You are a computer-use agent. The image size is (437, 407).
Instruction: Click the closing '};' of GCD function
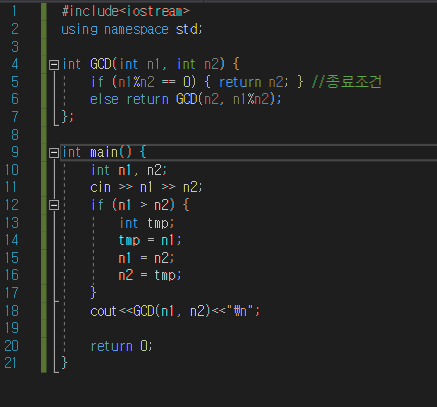[68, 117]
